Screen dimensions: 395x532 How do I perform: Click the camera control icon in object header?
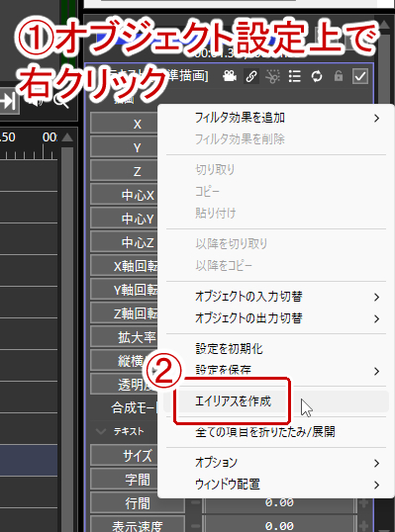[x=230, y=76]
